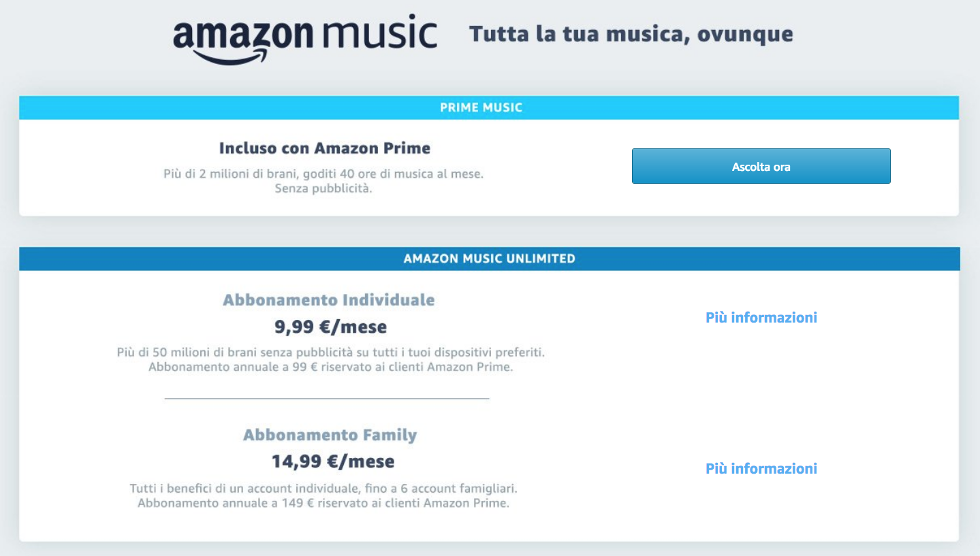Click the divider line between the two plans

pos(327,398)
